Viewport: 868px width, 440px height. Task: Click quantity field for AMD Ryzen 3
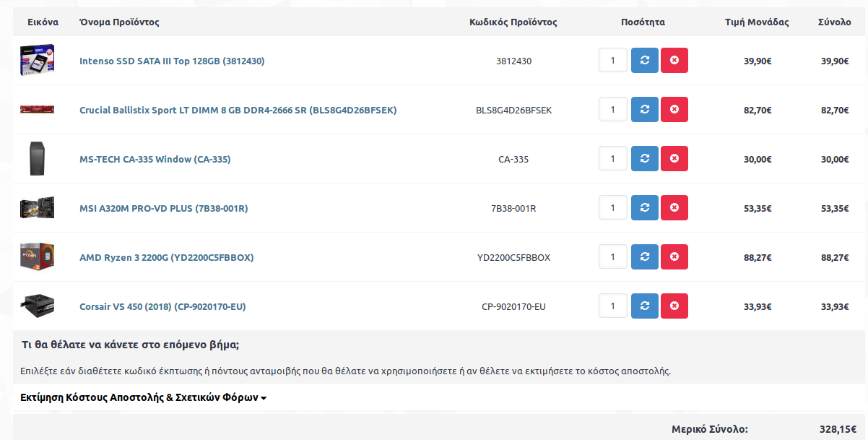[x=613, y=257]
